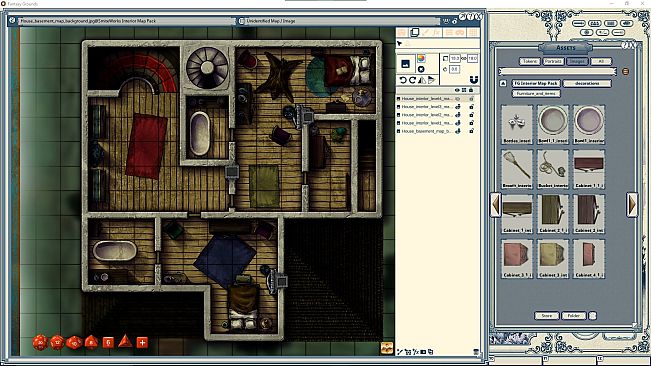This screenshot has height=366, width=651.
Task: Flip layer horizontally
Action: tap(422, 80)
